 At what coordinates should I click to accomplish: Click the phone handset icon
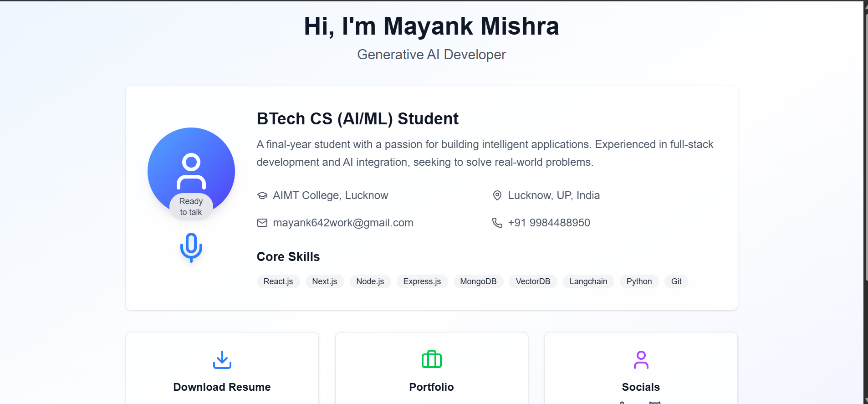click(x=497, y=223)
